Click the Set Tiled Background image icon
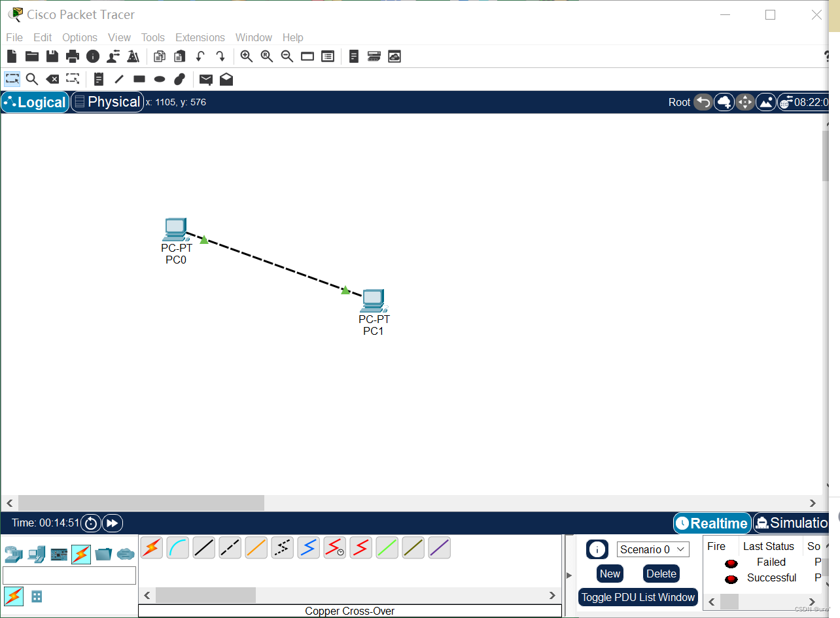 (x=766, y=102)
